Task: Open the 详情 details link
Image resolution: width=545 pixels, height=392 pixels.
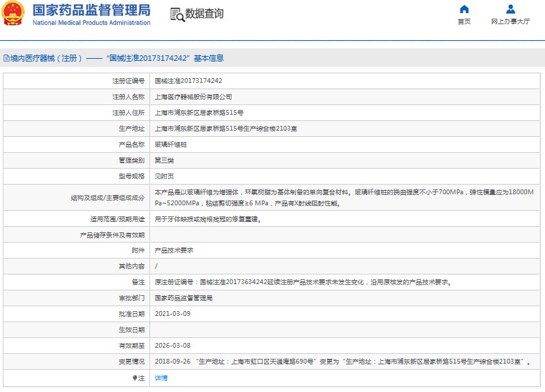Action: (x=160, y=378)
